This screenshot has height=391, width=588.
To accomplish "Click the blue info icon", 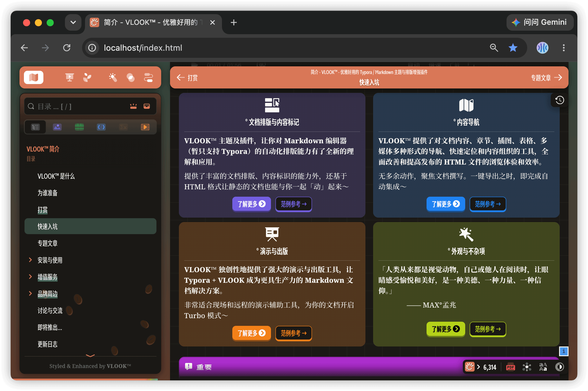I will coord(564,351).
